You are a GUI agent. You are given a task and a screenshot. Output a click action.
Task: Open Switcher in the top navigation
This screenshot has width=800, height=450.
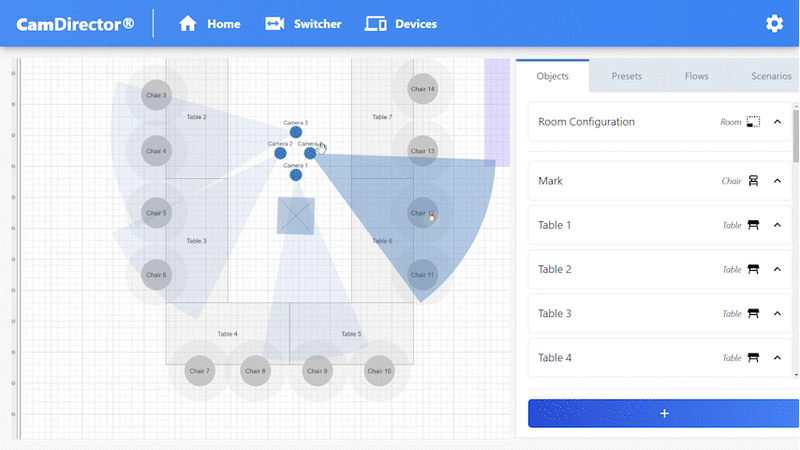(304, 23)
